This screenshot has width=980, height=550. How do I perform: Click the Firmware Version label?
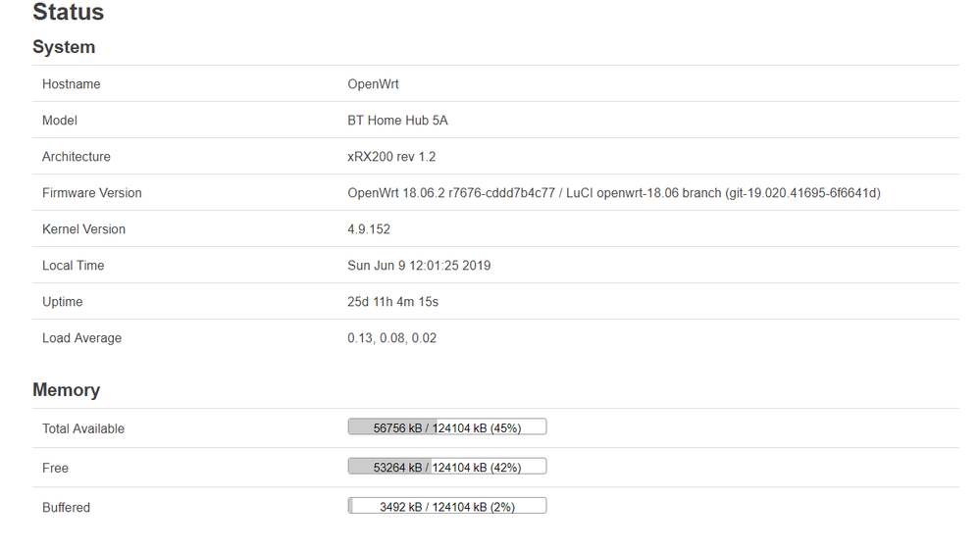(91, 193)
